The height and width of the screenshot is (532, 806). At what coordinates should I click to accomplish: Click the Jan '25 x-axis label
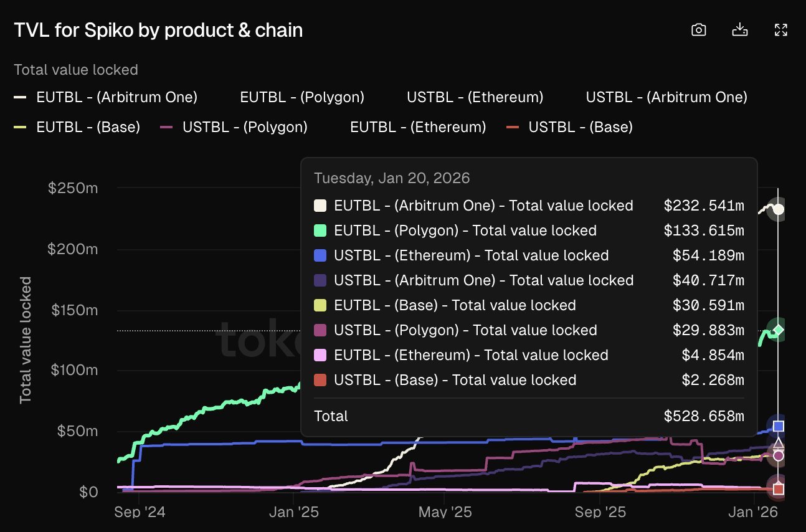pyautogui.click(x=293, y=512)
